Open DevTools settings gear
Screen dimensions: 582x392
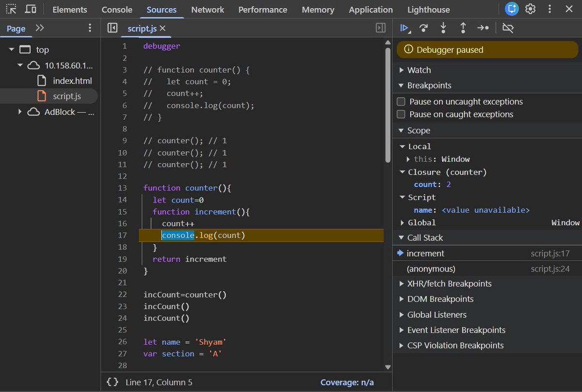click(531, 9)
